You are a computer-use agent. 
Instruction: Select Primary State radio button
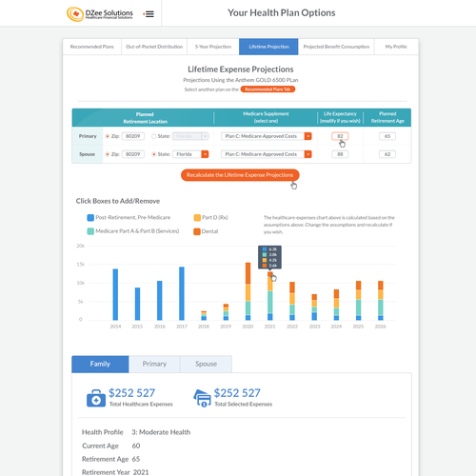coord(154,136)
